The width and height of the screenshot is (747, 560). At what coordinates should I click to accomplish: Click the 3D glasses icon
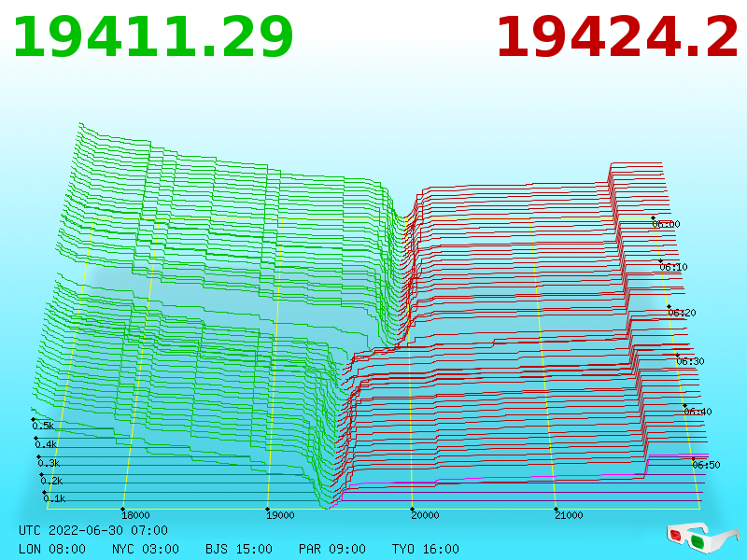click(x=702, y=538)
